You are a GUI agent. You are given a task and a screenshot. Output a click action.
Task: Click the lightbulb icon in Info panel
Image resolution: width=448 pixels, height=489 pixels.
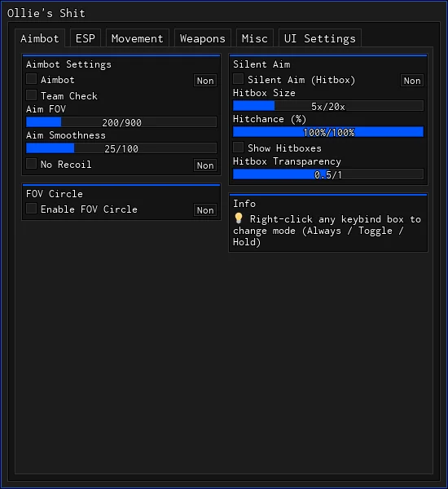[239, 218]
